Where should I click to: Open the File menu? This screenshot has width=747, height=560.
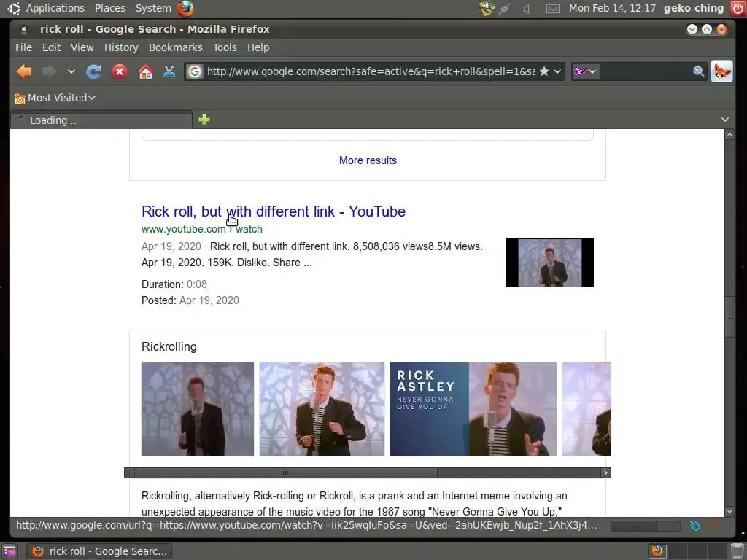23,47
